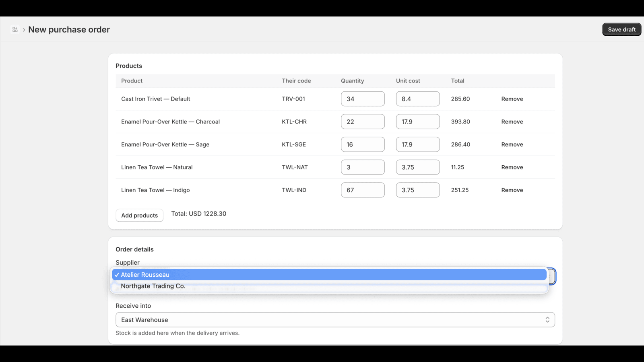Remove Linen Tea Towel Indigo row
Image resolution: width=644 pixels, height=362 pixels.
pyautogui.click(x=512, y=190)
